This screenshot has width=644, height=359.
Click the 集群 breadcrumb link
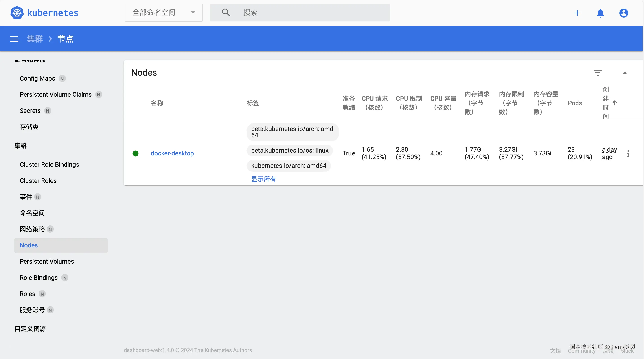point(35,39)
